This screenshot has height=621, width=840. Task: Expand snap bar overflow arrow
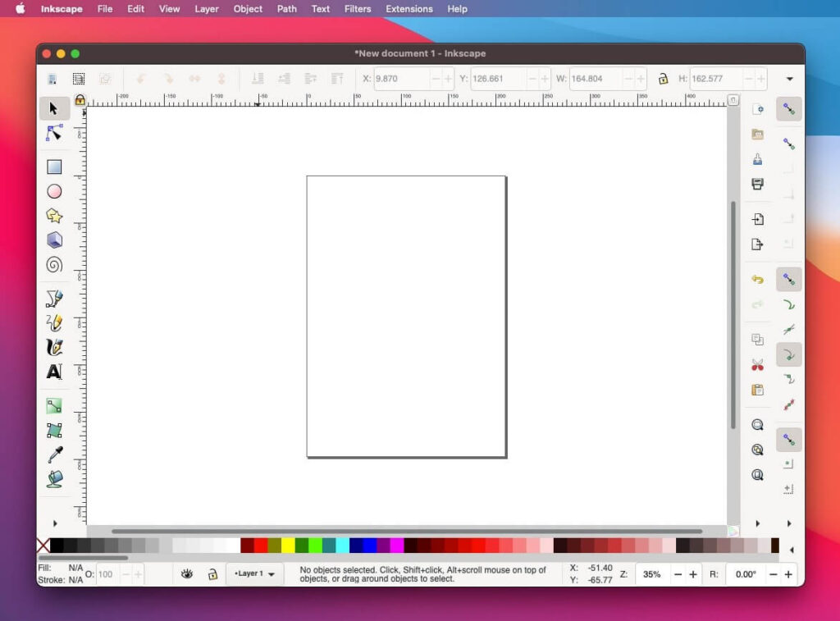click(x=789, y=523)
